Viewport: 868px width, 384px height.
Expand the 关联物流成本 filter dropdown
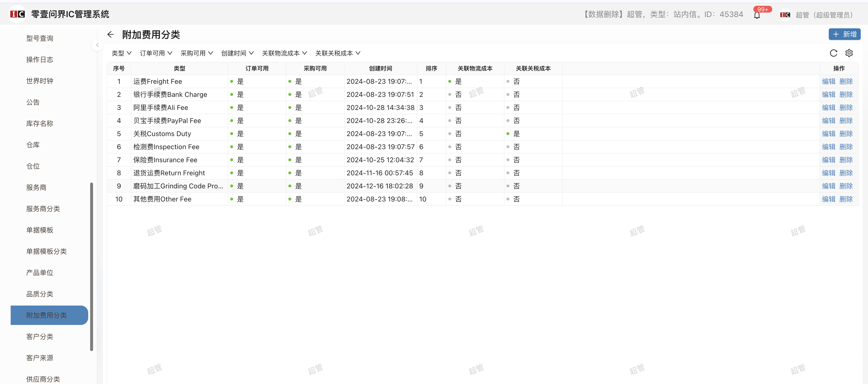pyautogui.click(x=284, y=53)
